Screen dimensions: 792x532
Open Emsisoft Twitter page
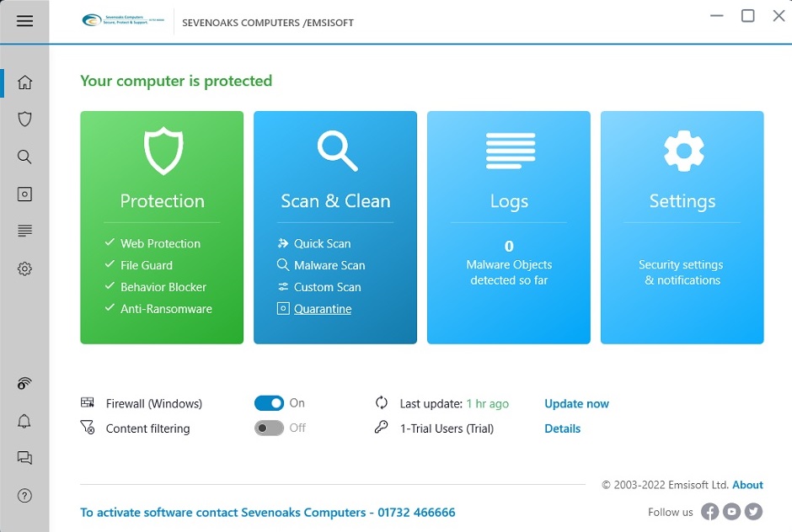coord(753,512)
